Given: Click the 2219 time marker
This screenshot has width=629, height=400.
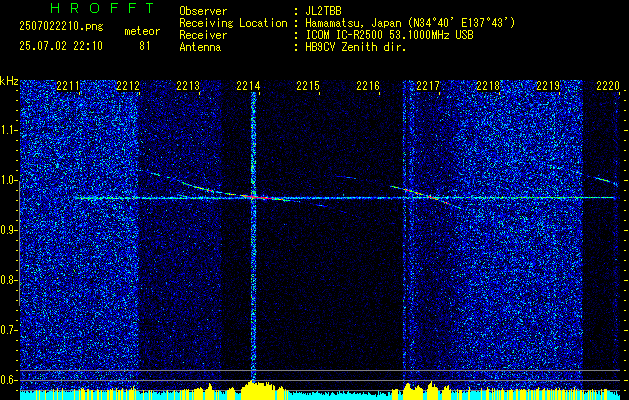Looking at the screenshot, I should click(548, 86).
